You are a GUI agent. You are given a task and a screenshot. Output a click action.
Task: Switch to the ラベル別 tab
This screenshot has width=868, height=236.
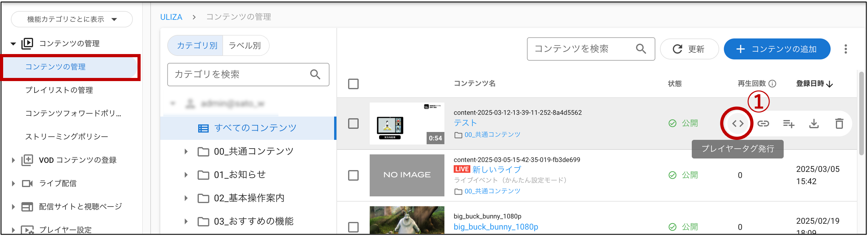click(x=245, y=46)
